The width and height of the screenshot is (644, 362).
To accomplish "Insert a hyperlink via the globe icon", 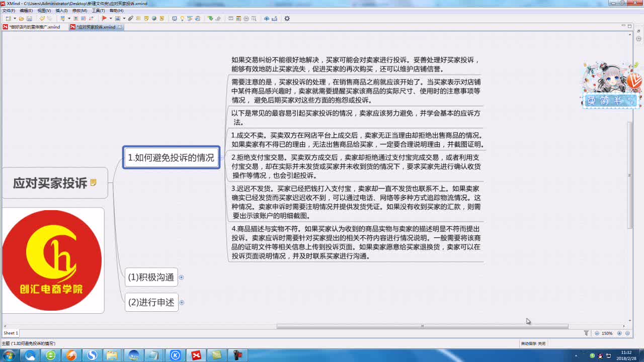I will [154, 18].
